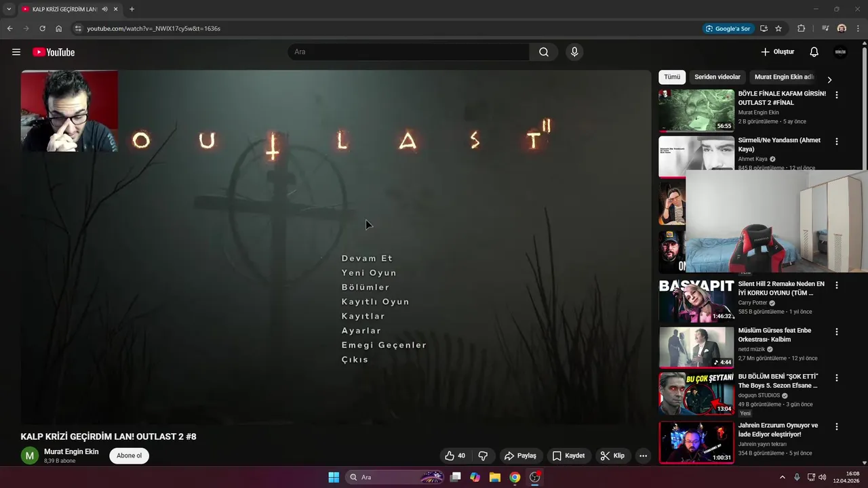Focus the YouTube Ara search field
This screenshot has height=488, width=868.
[409, 52]
